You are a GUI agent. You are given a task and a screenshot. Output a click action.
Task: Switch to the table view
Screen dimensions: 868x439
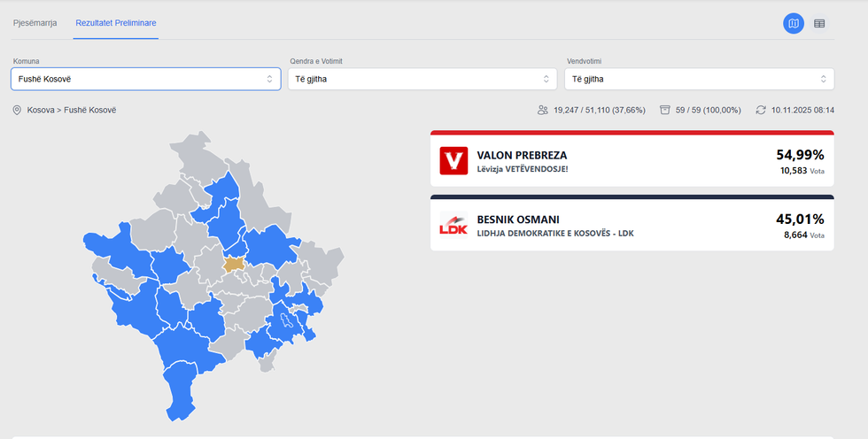click(x=819, y=24)
